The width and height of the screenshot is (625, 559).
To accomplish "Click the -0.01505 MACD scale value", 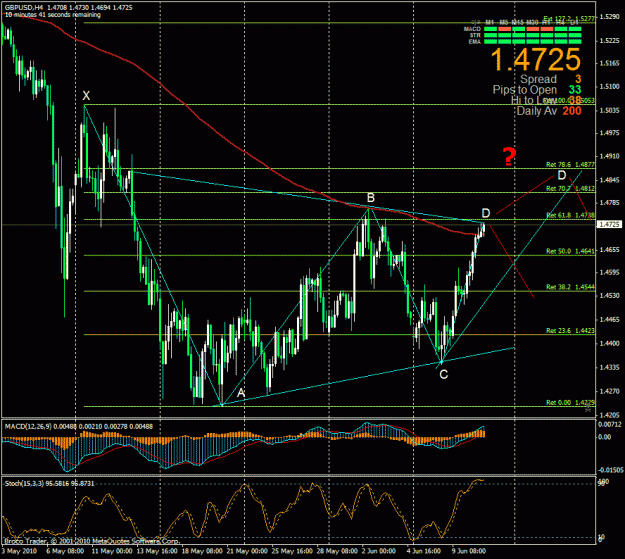I will [x=610, y=470].
